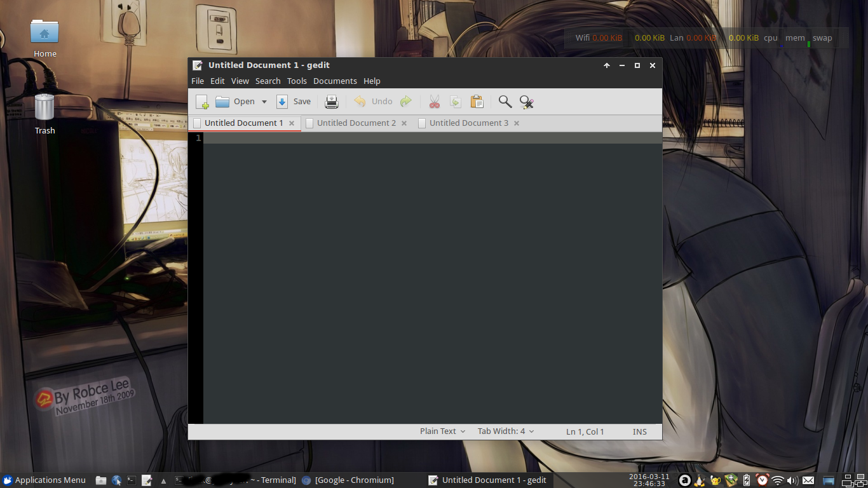Click the gedit window shade button
The height and width of the screenshot is (488, 868).
(607, 65)
